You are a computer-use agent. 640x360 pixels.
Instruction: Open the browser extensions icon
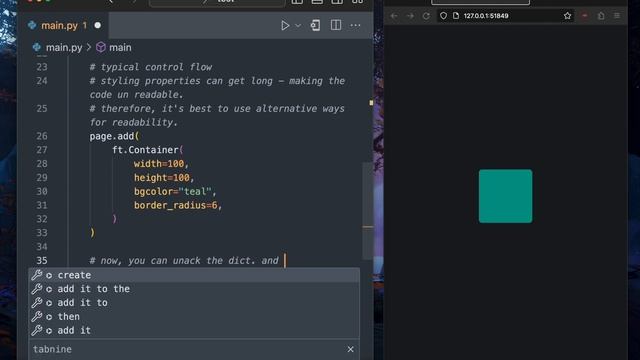601,16
